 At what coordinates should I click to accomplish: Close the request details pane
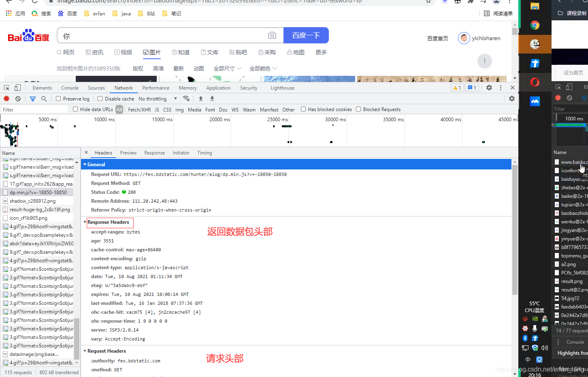point(86,152)
